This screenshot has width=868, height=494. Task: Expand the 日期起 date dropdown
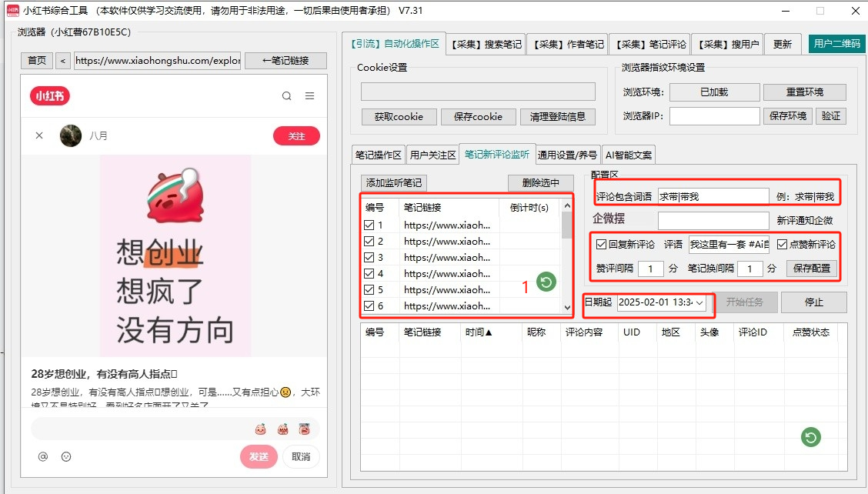pyautogui.click(x=699, y=303)
